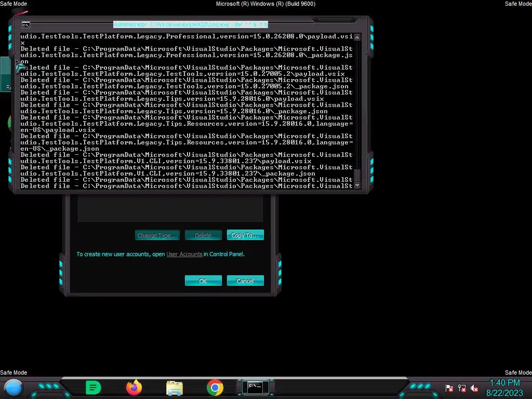
Task: Click the cmd scrollbar thumb
Action: [x=357, y=176]
